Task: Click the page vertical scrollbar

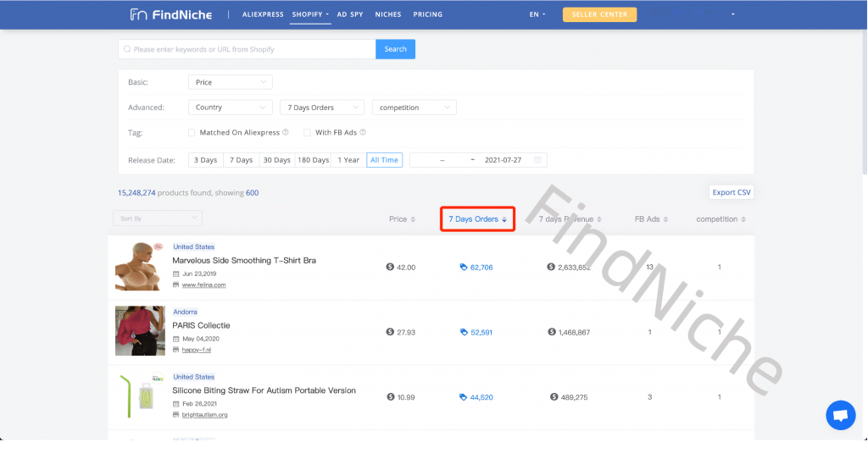Action: tap(865, 102)
